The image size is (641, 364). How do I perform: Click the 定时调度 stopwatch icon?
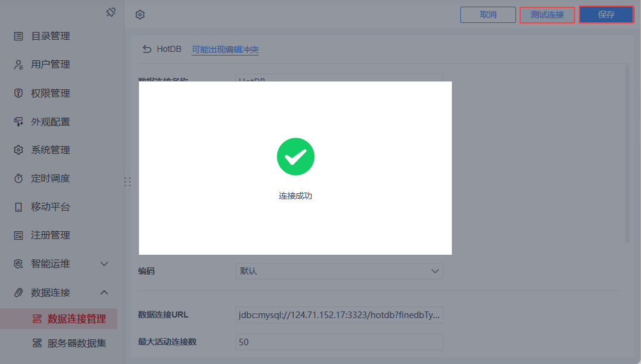[x=18, y=179]
